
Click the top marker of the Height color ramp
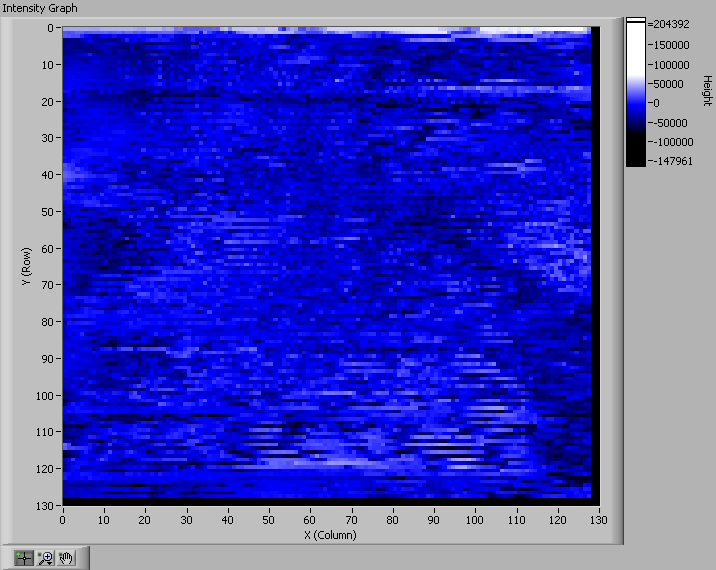(x=636, y=20)
